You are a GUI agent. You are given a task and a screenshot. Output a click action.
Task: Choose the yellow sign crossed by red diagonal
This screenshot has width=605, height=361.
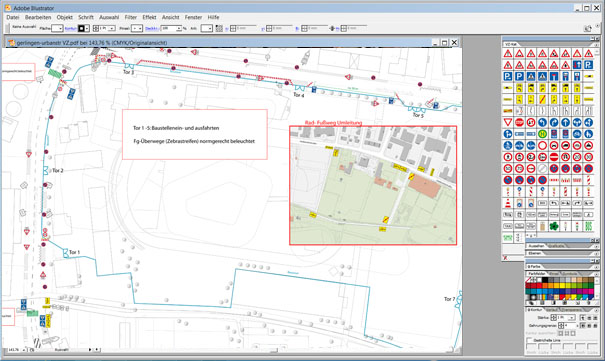[x=542, y=100]
